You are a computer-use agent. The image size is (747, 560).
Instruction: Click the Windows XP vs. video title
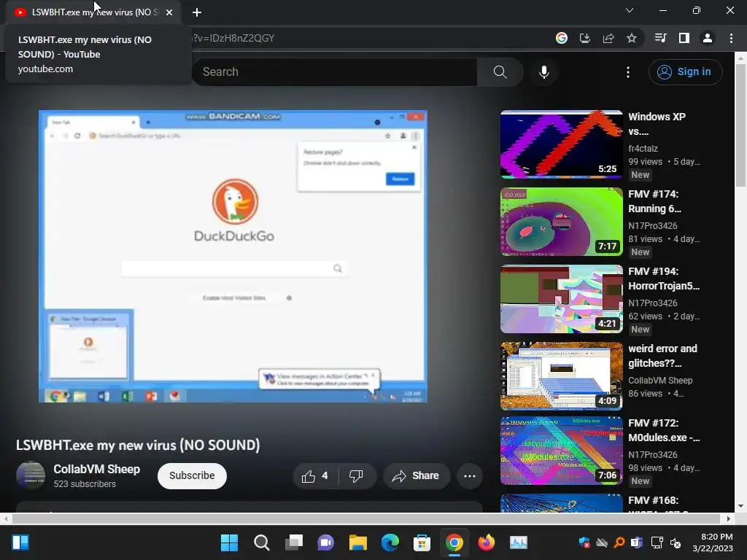tap(657, 124)
